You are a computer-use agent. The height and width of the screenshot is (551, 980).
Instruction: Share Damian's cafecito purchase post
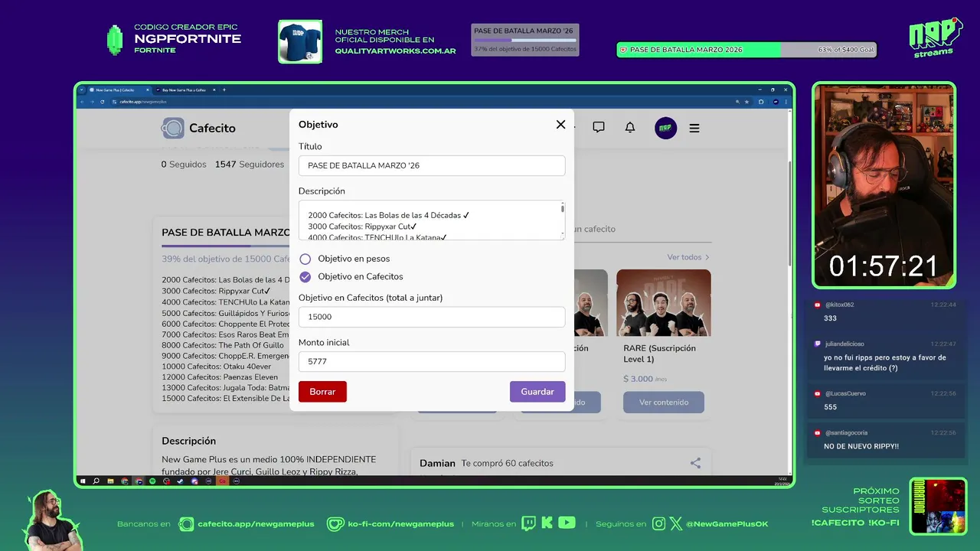tap(695, 463)
